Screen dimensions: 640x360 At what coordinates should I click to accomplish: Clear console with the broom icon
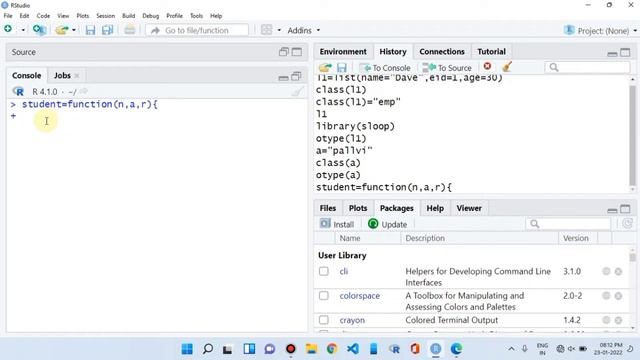coord(298,91)
